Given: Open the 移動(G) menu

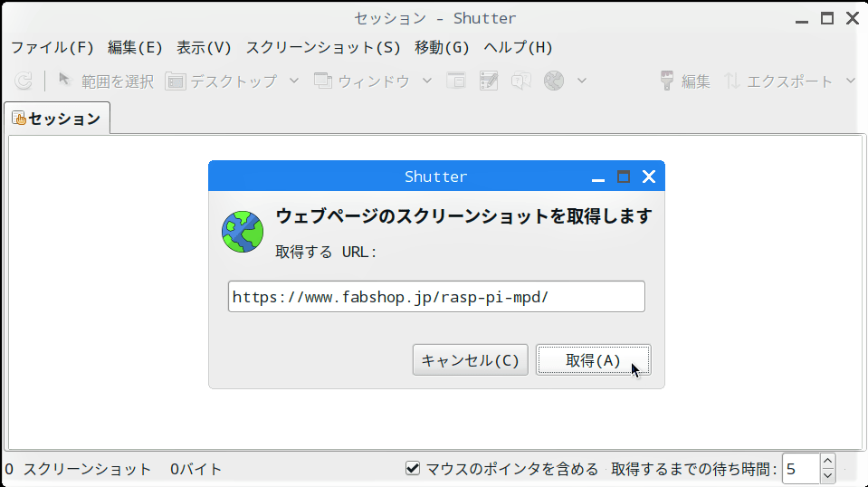Looking at the screenshot, I should coord(442,48).
